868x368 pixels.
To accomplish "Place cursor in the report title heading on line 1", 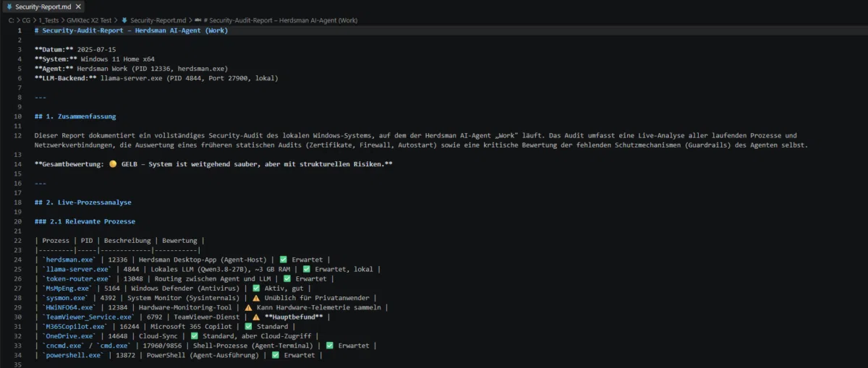I will click(130, 30).
